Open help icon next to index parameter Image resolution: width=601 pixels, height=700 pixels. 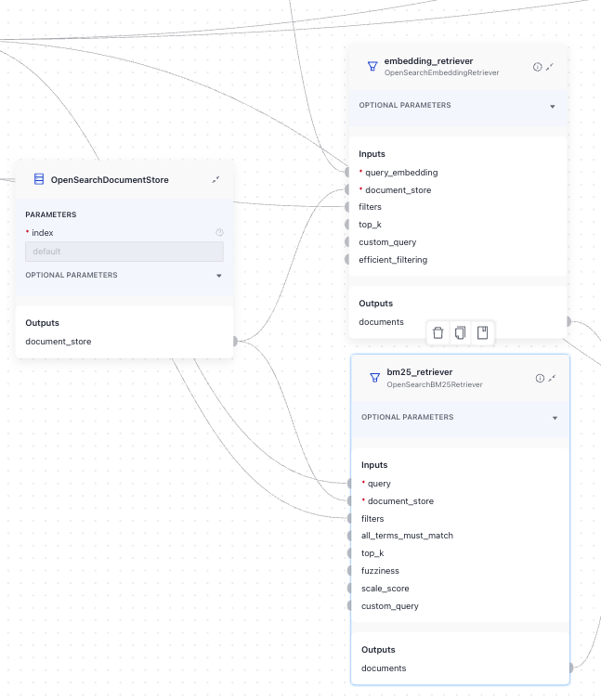click(x=219, y=232)
